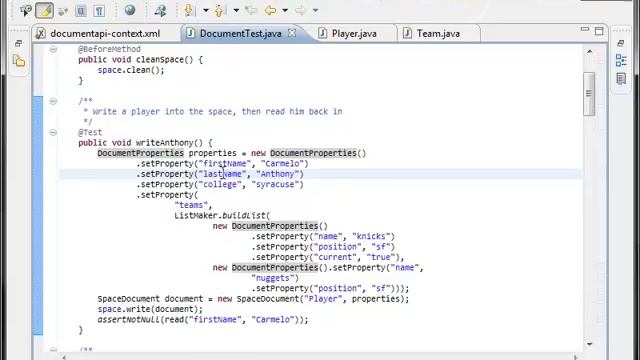Collapse the @BeforeMethod cleanSpace fold
Image resolution: width=640 pixels, height=360 pixels.
tap(53, 49)
